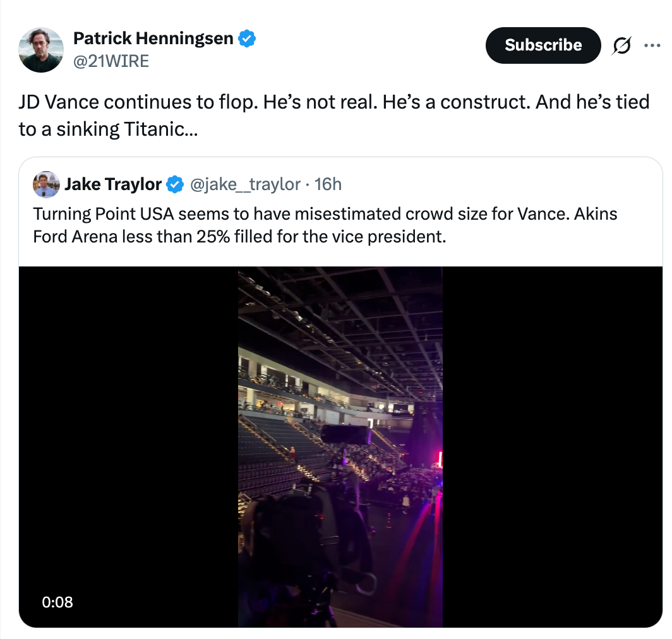
Task: Open the Grok slashed-circle icon
Action: (x=622, y=45)
